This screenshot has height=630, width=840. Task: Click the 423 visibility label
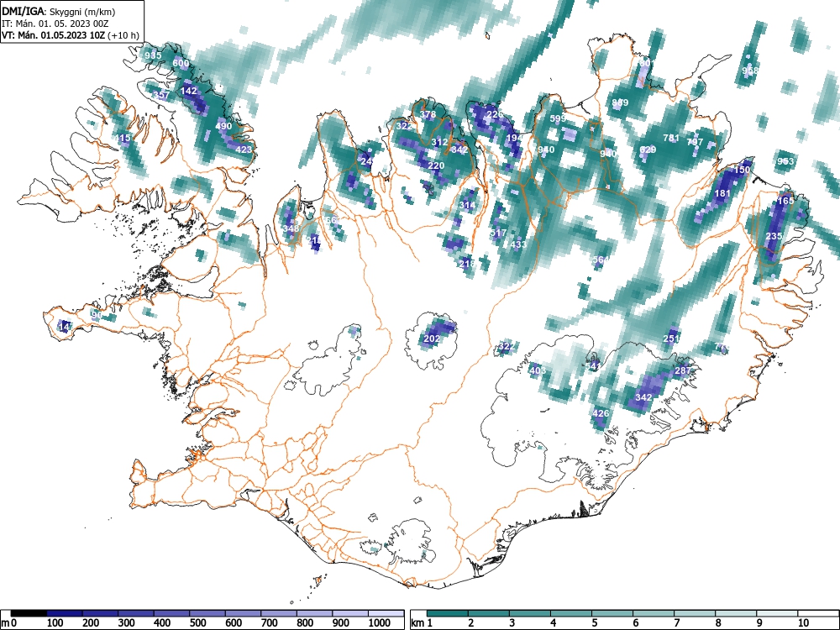(x=244, y=150)
